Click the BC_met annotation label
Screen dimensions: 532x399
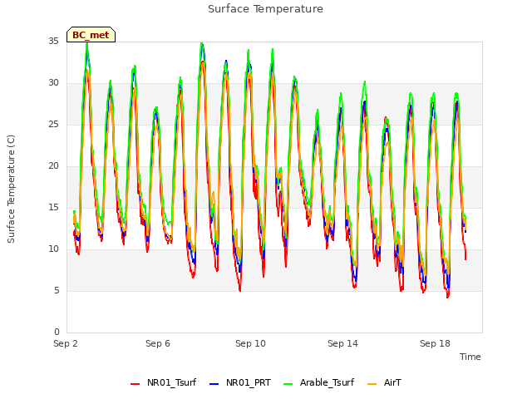91,35
